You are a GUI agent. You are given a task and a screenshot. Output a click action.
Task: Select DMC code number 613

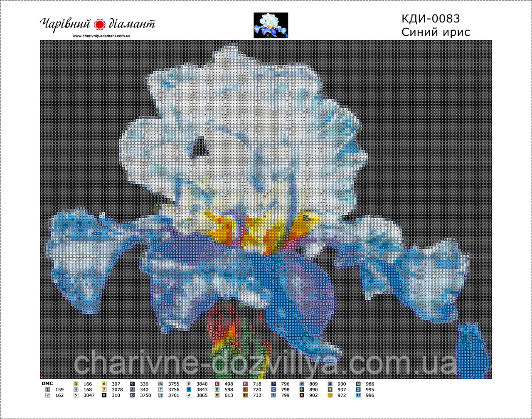(229, 396)
